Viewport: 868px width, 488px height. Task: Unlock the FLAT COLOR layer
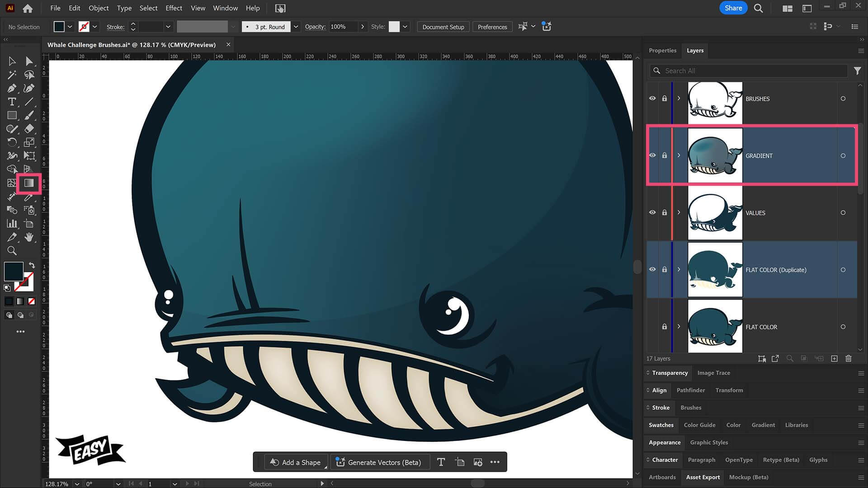(x=665, y=327)
